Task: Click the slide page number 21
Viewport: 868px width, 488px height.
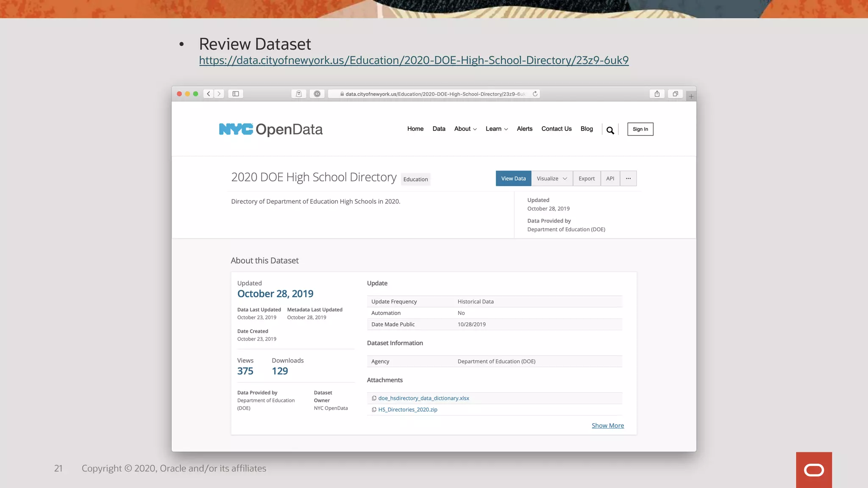Action: pos(58,468)
